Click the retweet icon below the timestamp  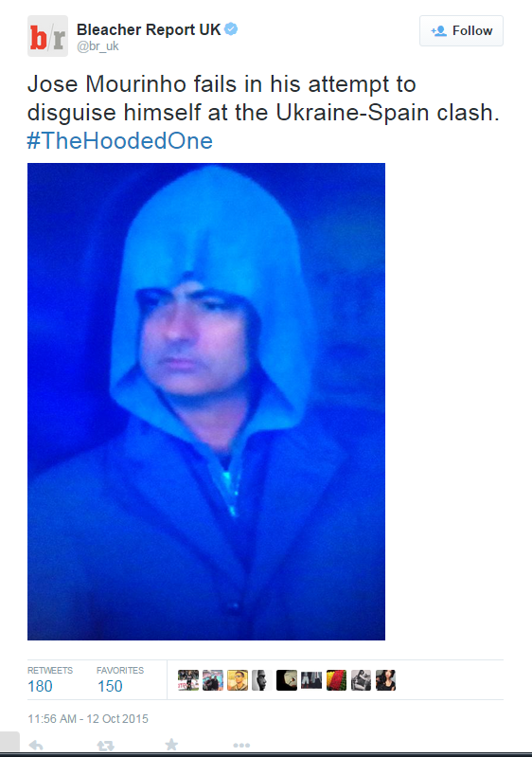pos(105,746)
